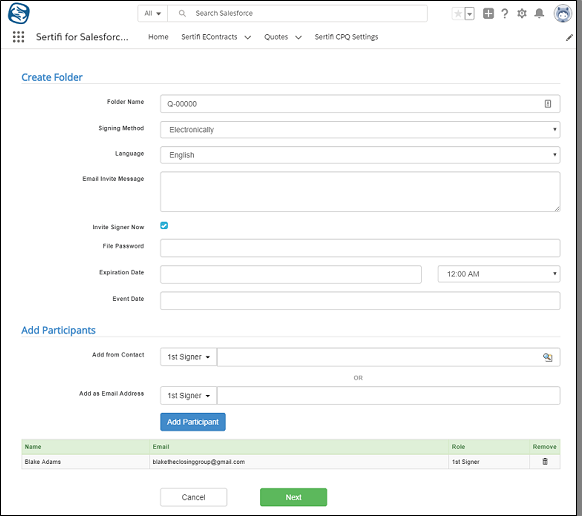This screenshot has height=516, width=582.
Task: Click the pencil edit navigation icon
Action: click(x=569, y=37)
